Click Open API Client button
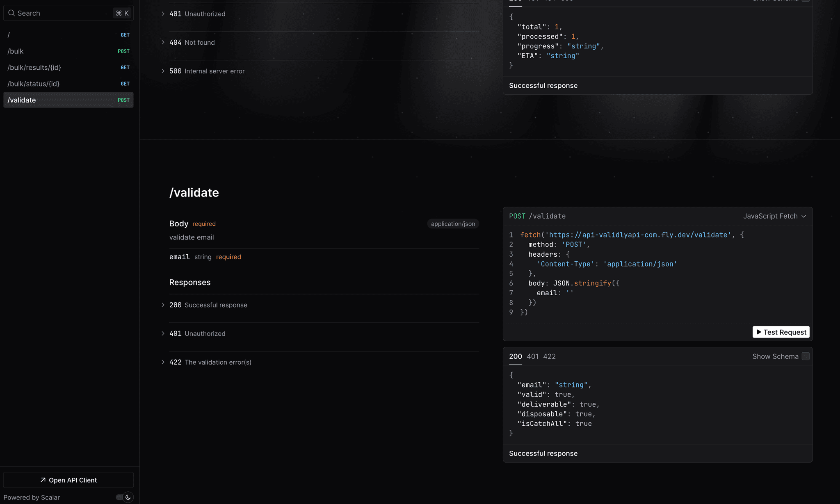The width and height of the screenshot is (840, 504). pos(68,480)
